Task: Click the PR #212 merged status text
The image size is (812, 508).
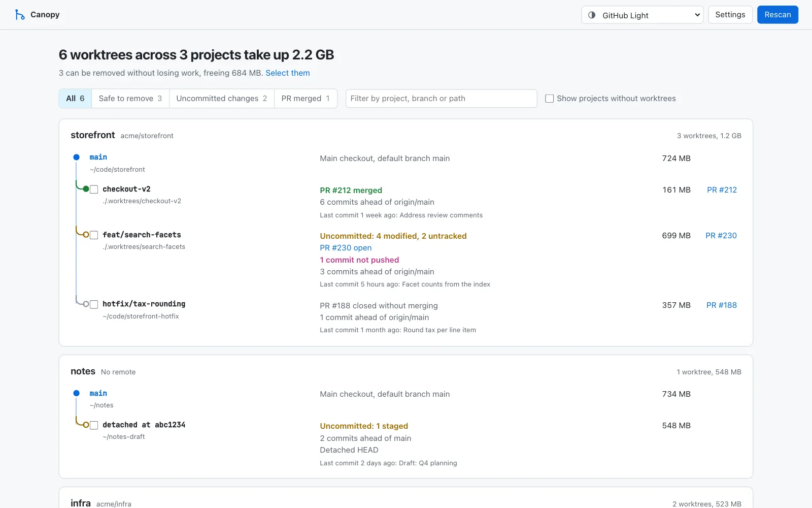Action: (351, 190)
